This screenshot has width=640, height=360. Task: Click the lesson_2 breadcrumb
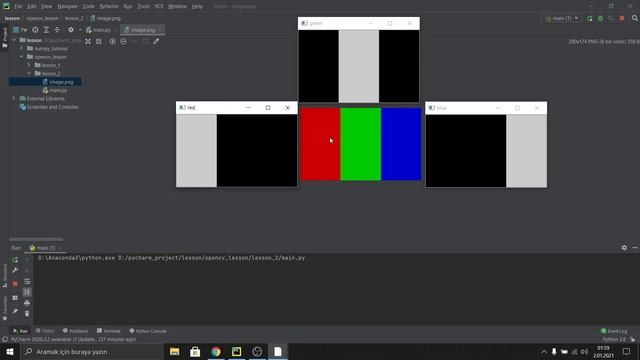pos(74,18)
